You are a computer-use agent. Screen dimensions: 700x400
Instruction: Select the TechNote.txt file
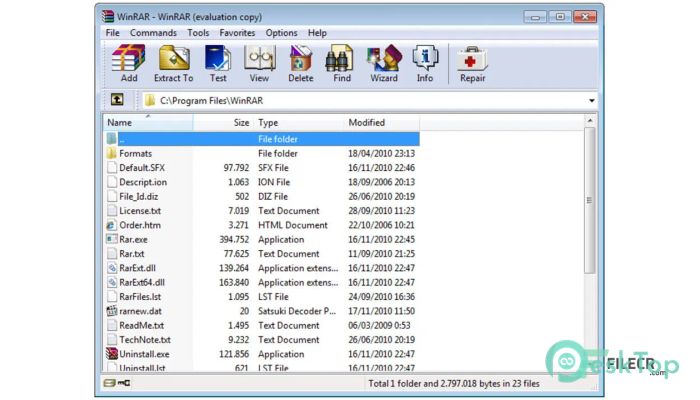coord(145,340)
